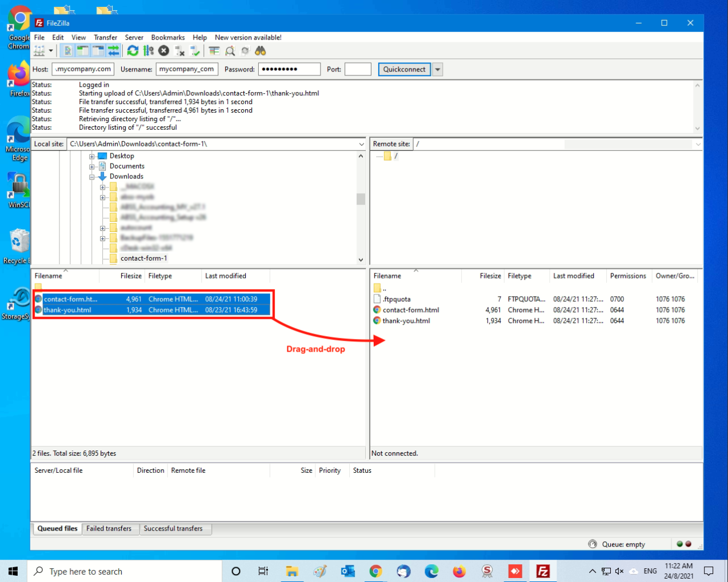The height and width of the screenshot is (582, 728).
Task: Switch to the Failed transfers tab
Action: pyautogui.click(x=109, y=529)
